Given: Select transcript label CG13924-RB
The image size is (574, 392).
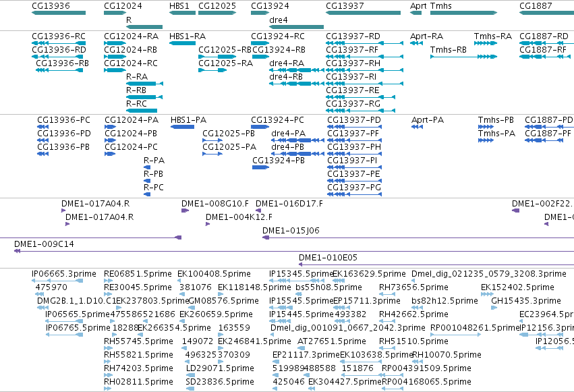Looking at the screenshot, I should tap(279, 50).
